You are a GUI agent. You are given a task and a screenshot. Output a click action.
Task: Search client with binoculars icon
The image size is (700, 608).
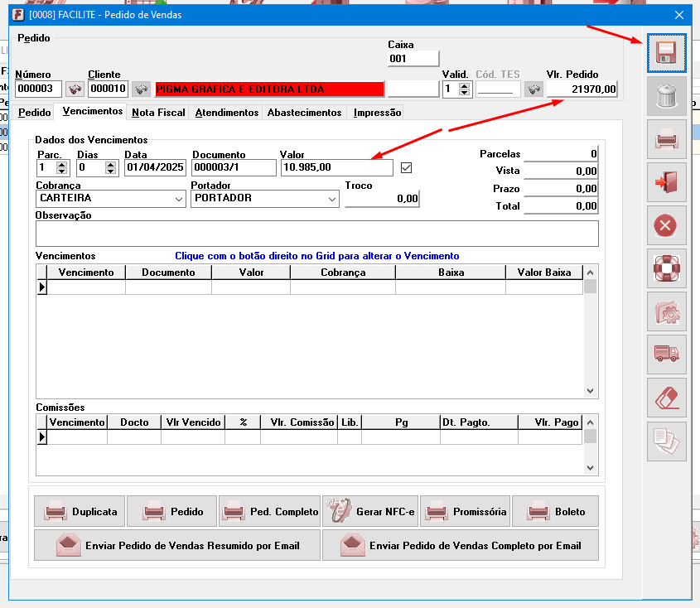pyautogui.click(x=141, y=89)
